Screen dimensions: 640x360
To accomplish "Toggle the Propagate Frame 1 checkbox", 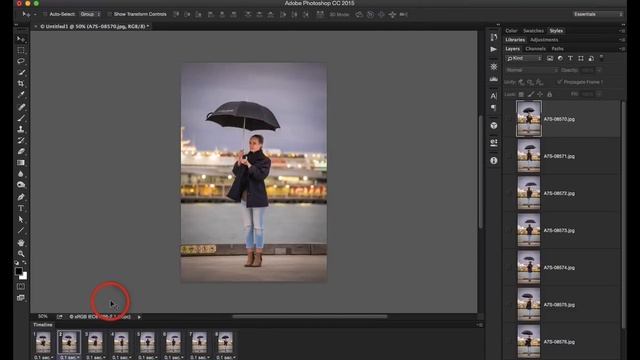I will [x=560, y=82].
